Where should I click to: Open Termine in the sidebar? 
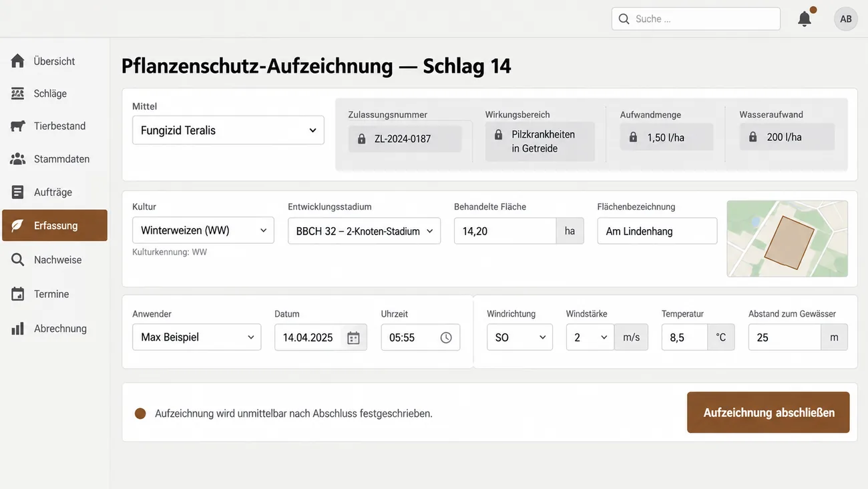[55, 294]
